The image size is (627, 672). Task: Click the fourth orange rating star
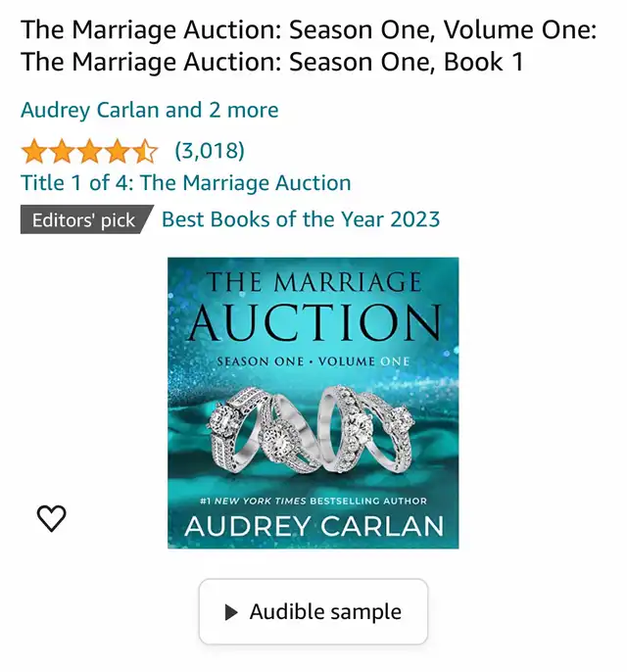click(x=118, y=151)
